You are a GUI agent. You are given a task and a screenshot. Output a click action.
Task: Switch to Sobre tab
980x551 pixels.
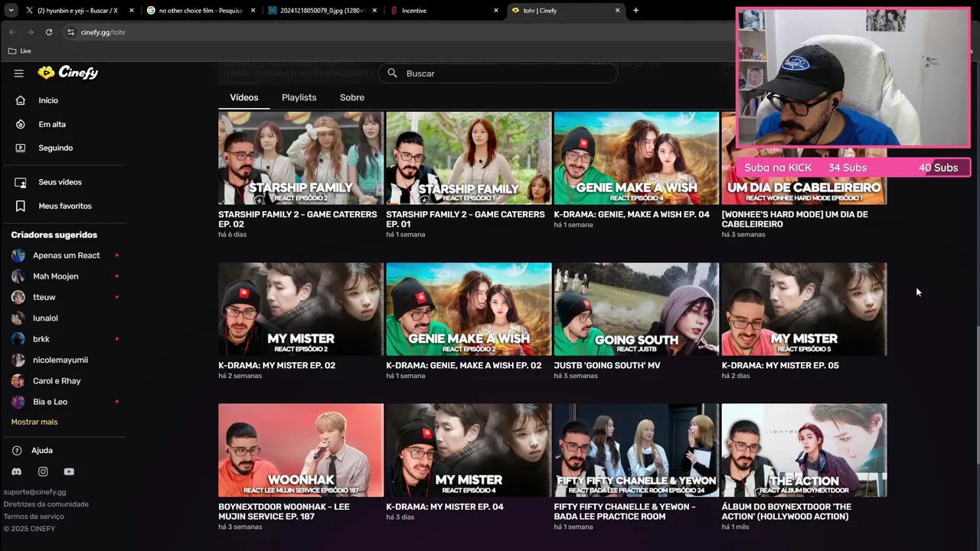[x=352, y=98]
